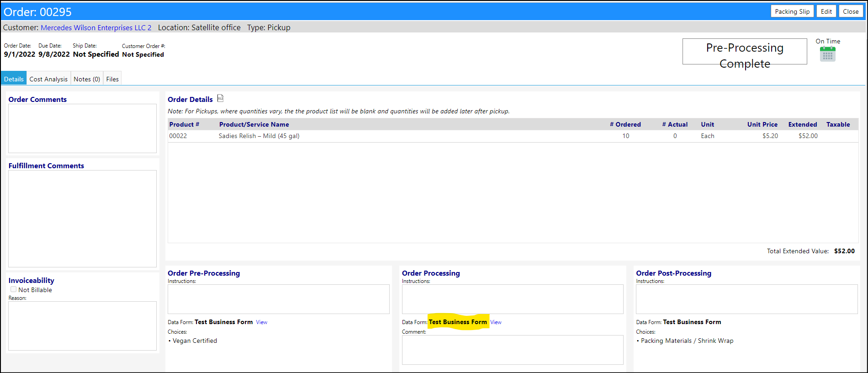The image size is (868, 373).
Task: Click the Type: Pickup text
Action: [x=269, y=27]
